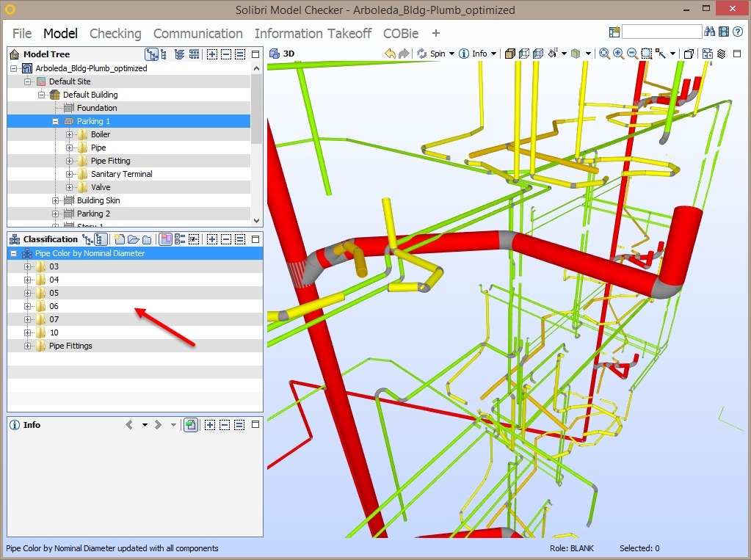The height and width of the screenshot is (560, 751).
Task: Open the Spin tool dropdown arrow
Action: tap(451, 54)
